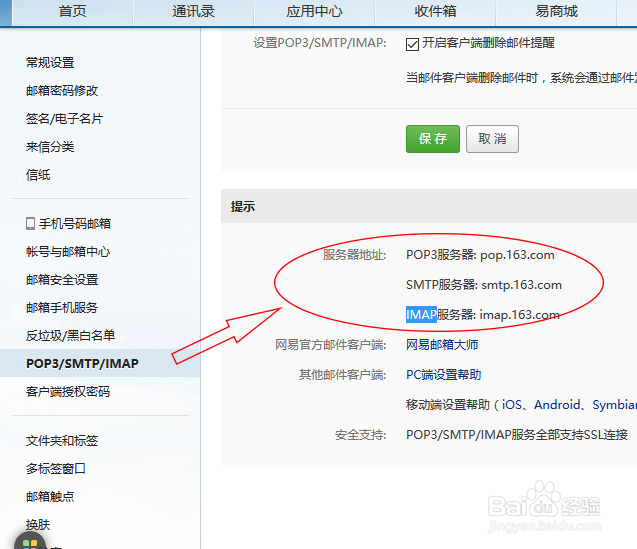Open 客户端授权密码 settings
637x549 pixels.
click(68, 392)
